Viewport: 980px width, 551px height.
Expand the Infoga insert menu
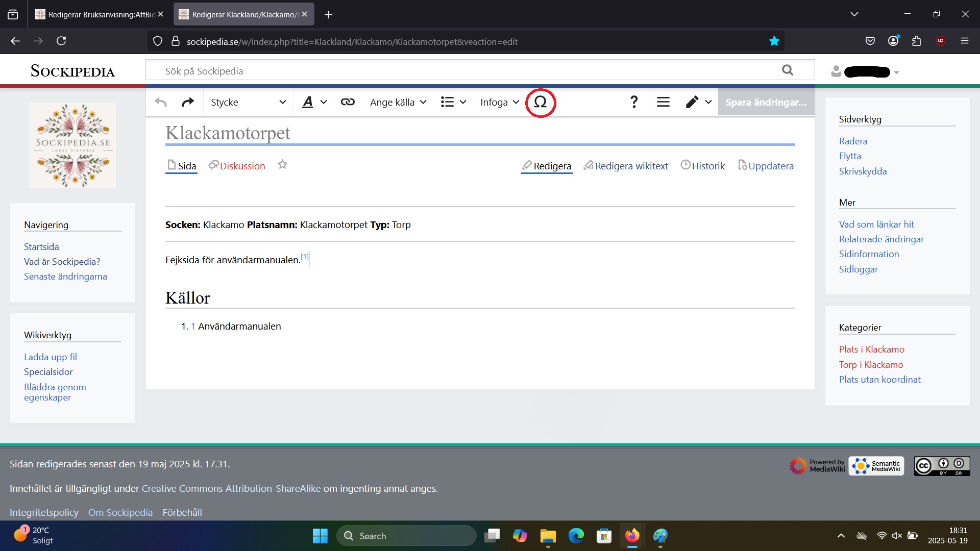point(499,102)
